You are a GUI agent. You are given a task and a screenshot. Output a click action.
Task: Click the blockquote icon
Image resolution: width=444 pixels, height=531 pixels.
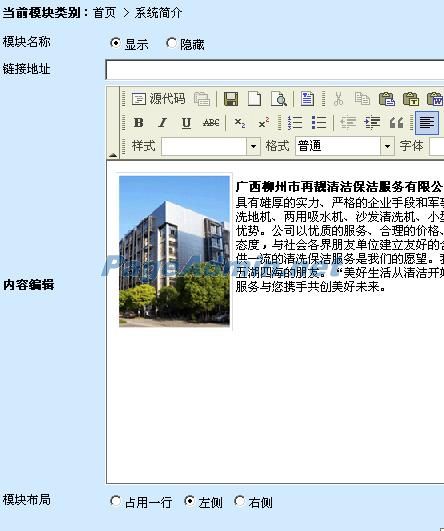click(396, 123)
